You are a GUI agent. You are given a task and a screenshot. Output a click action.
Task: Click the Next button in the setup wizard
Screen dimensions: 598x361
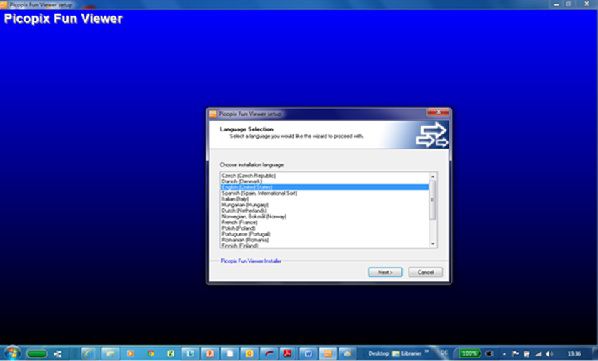tap(385, 272)
